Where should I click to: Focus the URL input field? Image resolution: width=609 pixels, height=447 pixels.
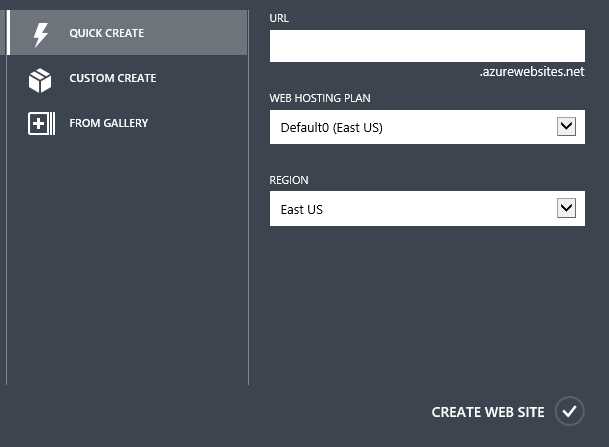(427, 46)
